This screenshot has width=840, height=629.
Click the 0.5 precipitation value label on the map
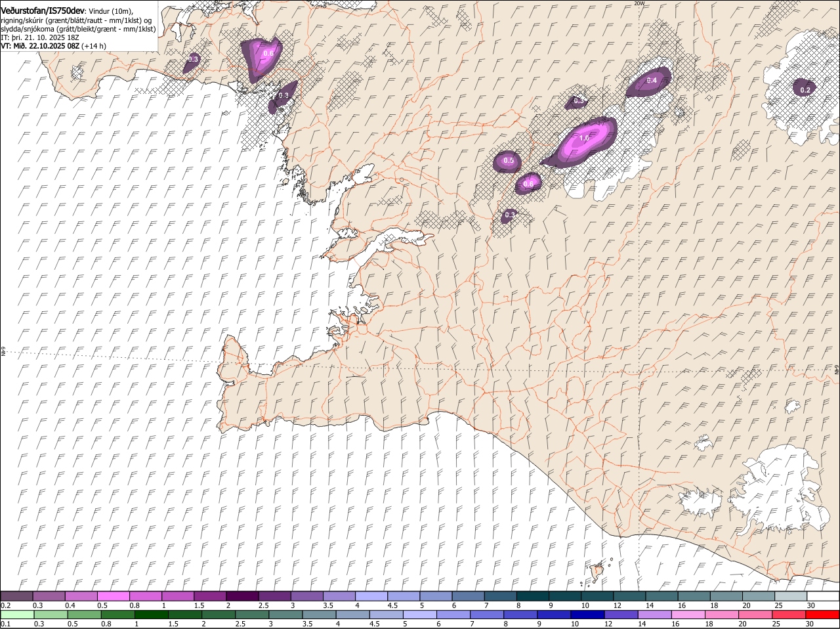click(509, 161)
